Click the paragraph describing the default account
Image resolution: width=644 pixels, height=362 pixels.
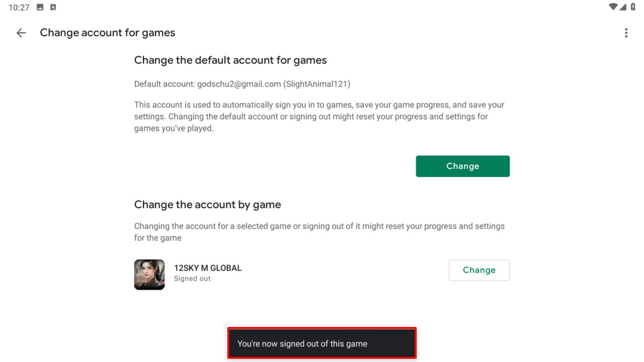pos(319,116)
